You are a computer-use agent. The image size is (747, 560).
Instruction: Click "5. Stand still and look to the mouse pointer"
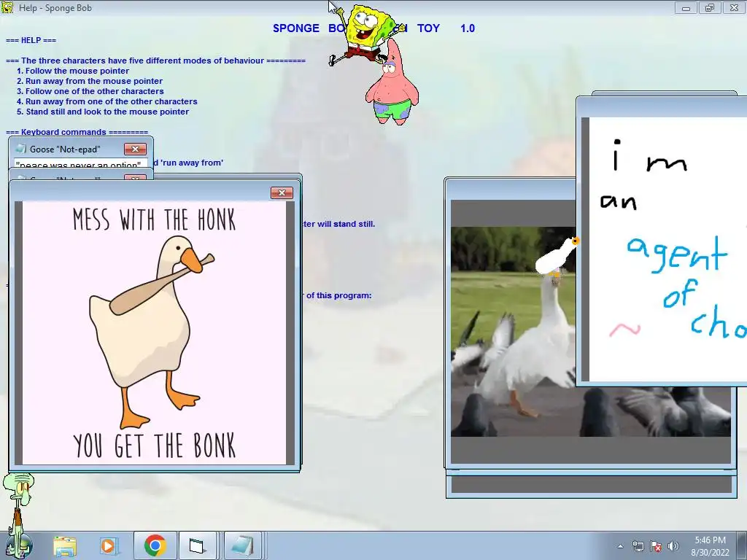103,112
